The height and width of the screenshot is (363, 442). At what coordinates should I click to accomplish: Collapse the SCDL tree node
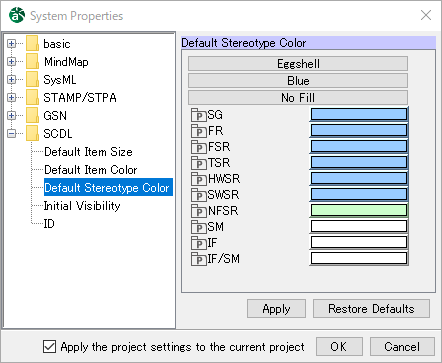(x=11, y=134)
